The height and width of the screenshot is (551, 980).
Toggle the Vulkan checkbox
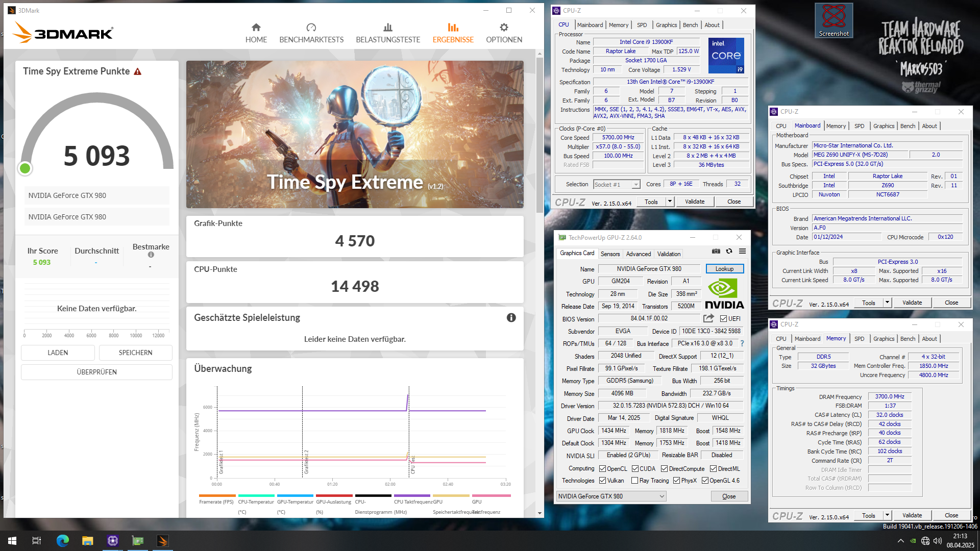[602, 481]
